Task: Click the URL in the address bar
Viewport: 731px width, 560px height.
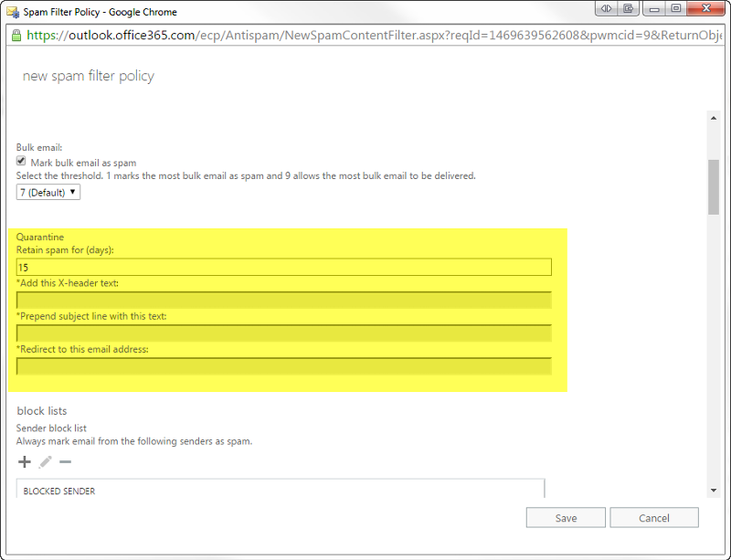Action: pos(374,36)
